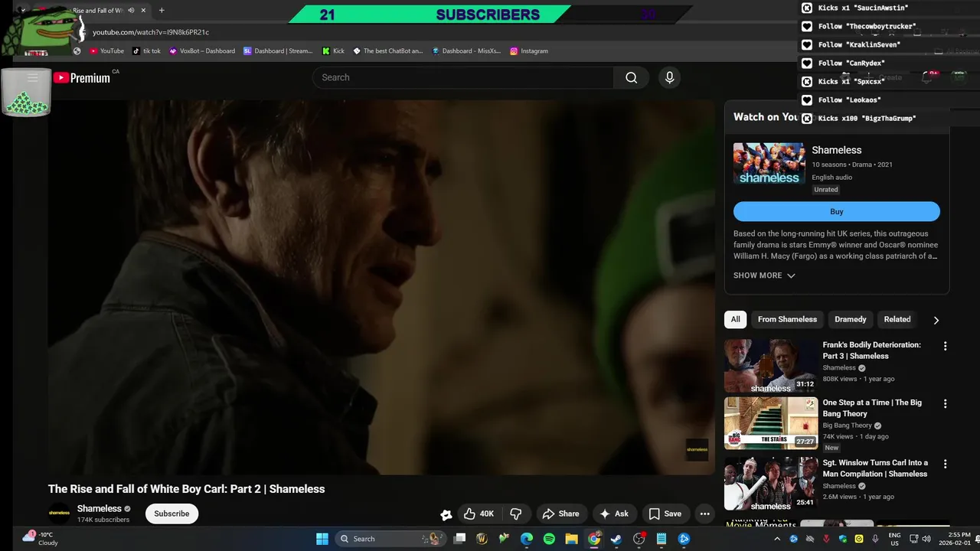The height and width of the screenshot is (551, 980).
Task: Open volume control in system tray
Action: tap(926, 539)
